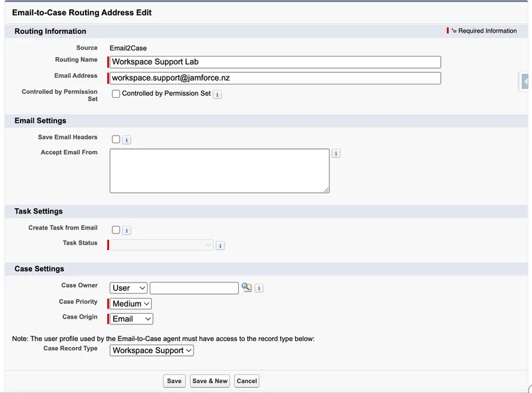The height and width of the screenshot is (393, 532).
Task: Click into the Email Address field
Action: point(275,78)
